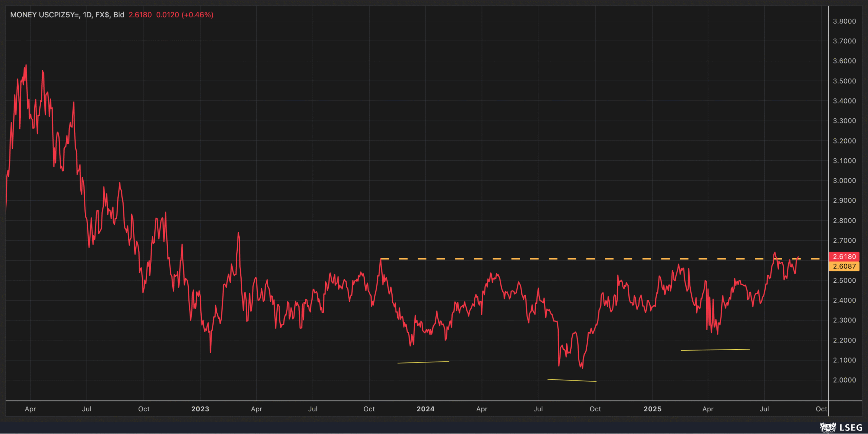This screenshot has height=434, width=868.
Task: Click the 2.8000 price axis label
Action: [x=844, y=221]
